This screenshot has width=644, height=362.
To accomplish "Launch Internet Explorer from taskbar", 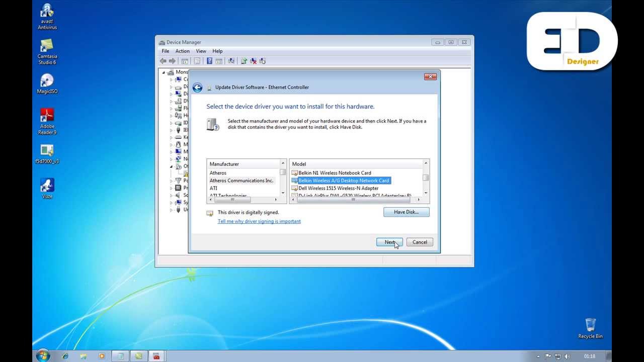I will pos(65,356).
